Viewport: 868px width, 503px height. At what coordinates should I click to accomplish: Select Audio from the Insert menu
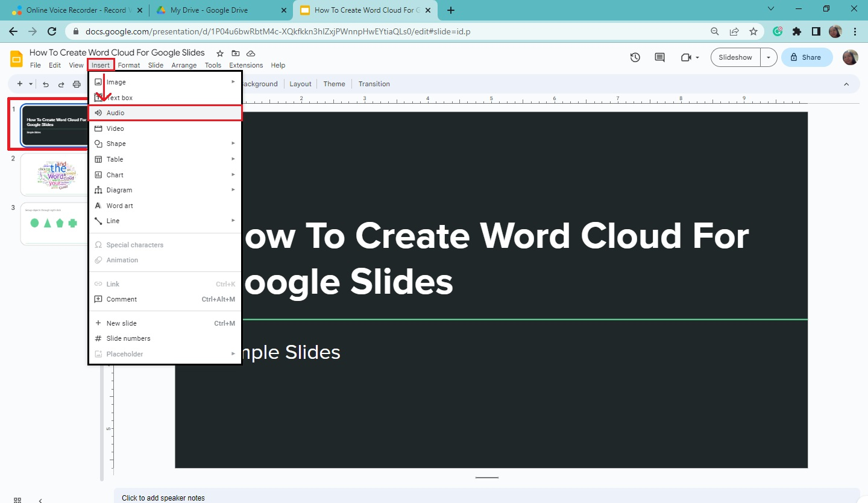(165, 113)
